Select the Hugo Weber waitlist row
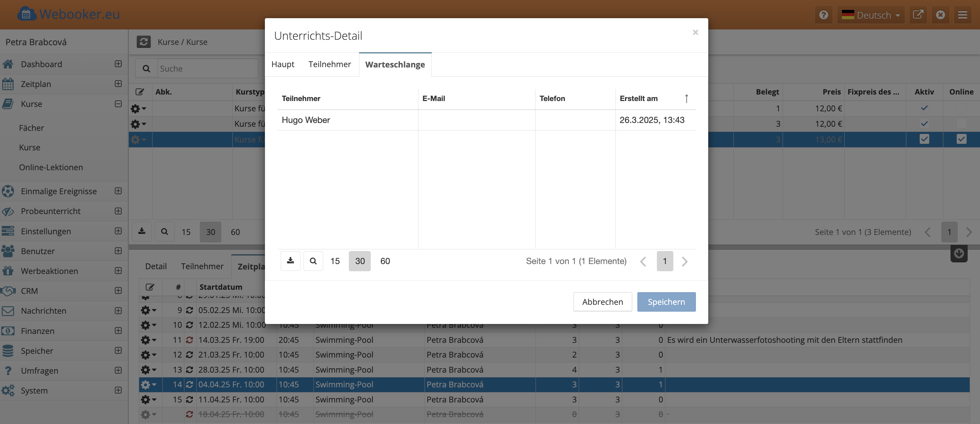This screenshot has width=980, height=424. point(306,120)
